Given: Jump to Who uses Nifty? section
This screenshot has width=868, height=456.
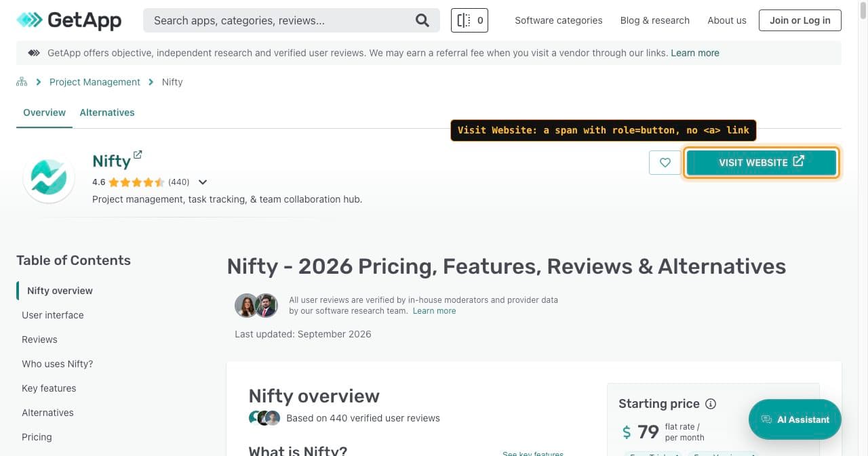Looking at the screenshot, I should tap(58, 364).
